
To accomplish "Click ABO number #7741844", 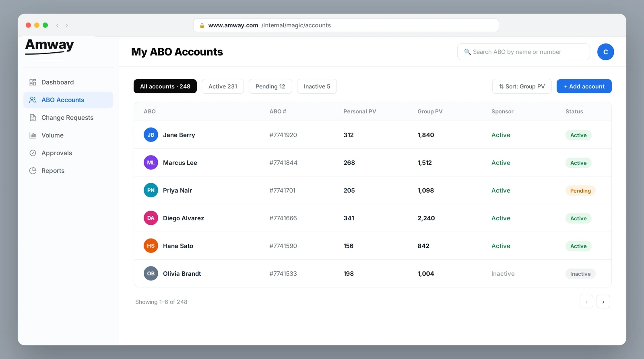I will click(283, 163).
